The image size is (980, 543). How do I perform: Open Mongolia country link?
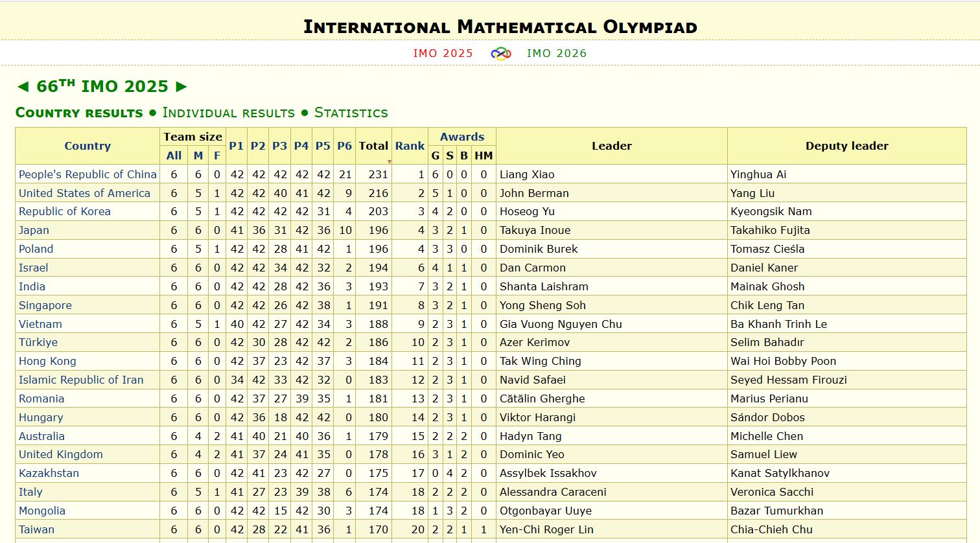[42, 511]
